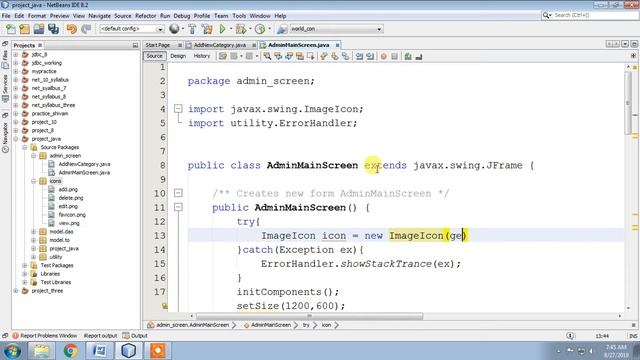
Task: Collapse the import block fold on line 4
Action: tap(178, 109)
